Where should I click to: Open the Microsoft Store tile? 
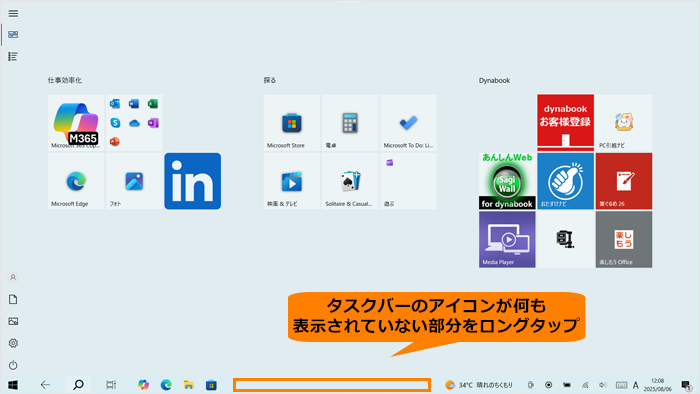292,123
